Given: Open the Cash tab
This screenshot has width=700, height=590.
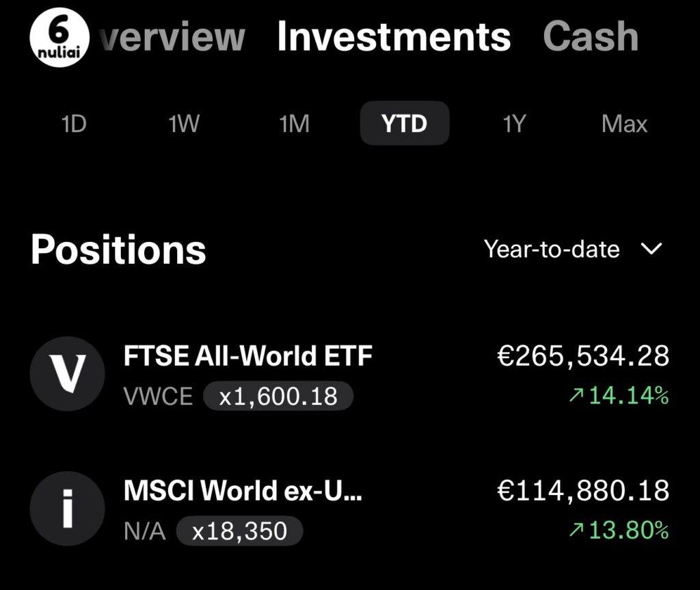Looking at the screenshot, I should pos(591,37).
